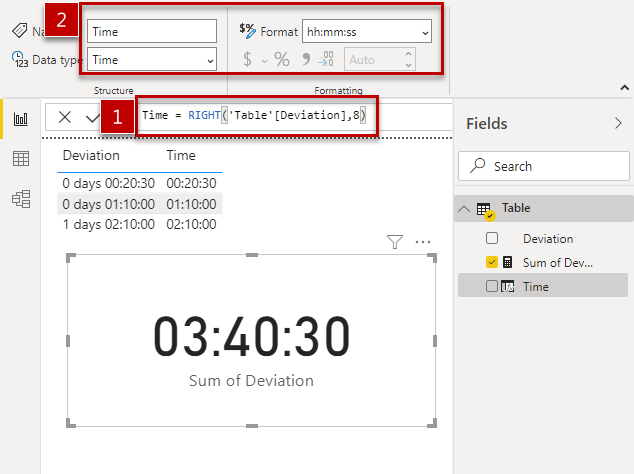This screenshot has height=474, width=634.
Task: Open visual More options ellipsis
Action: 423,242
